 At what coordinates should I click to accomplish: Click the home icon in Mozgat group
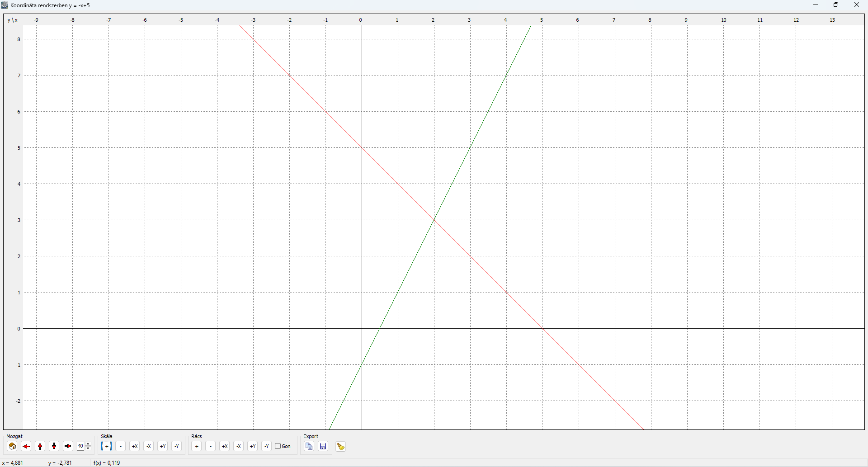[x=13, y=447]
